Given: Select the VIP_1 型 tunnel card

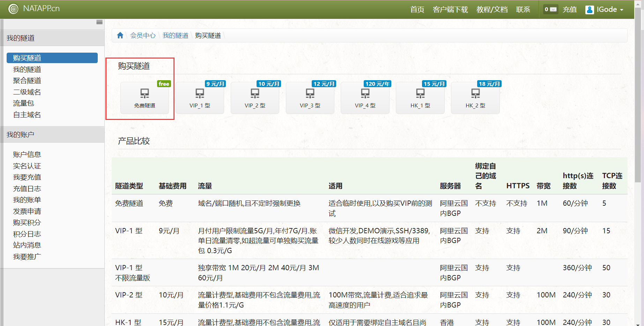Looking at the screenshot, I should 200,98.
